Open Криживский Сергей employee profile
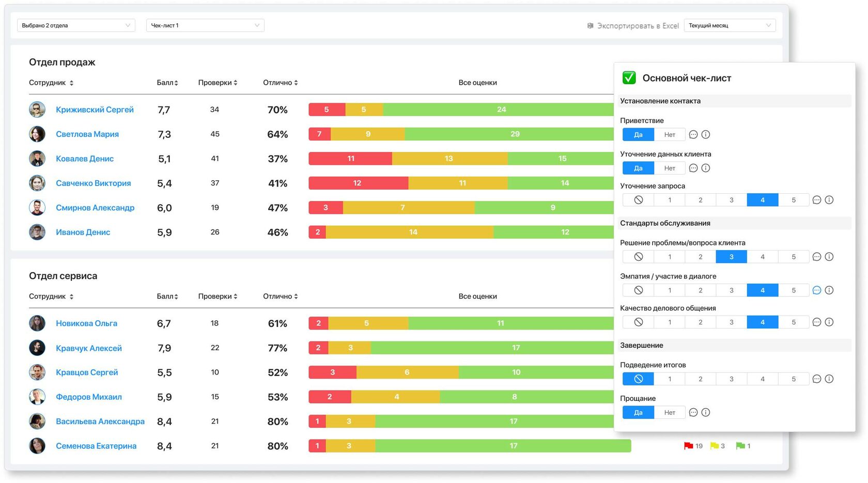 coord(95,110)
